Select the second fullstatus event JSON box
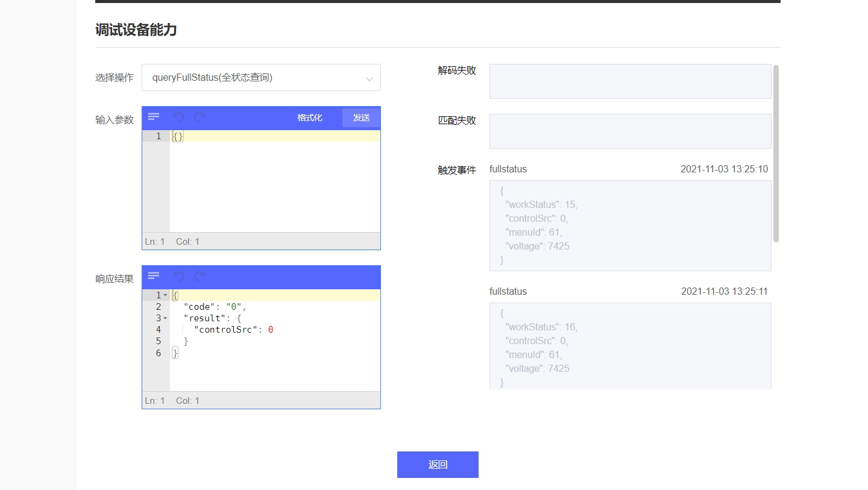Viewport: 868px width, 490px height. point(630,347)
